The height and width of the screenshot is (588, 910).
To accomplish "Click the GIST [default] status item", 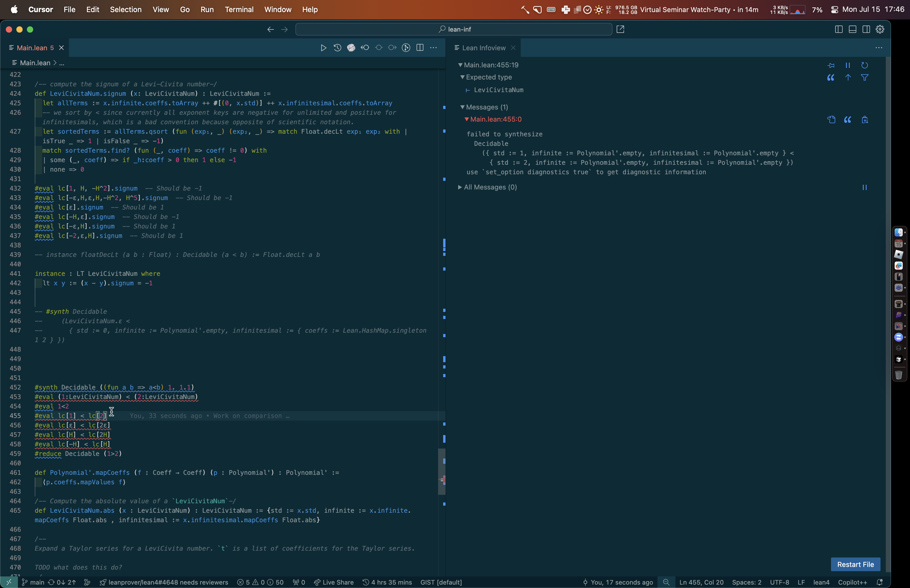I will [x=441, y=582].
